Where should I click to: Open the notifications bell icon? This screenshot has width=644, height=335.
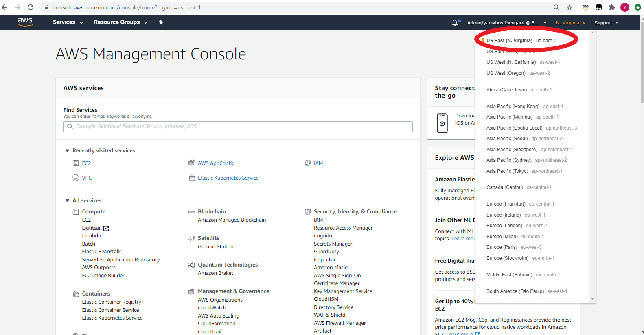coord(455,23)
